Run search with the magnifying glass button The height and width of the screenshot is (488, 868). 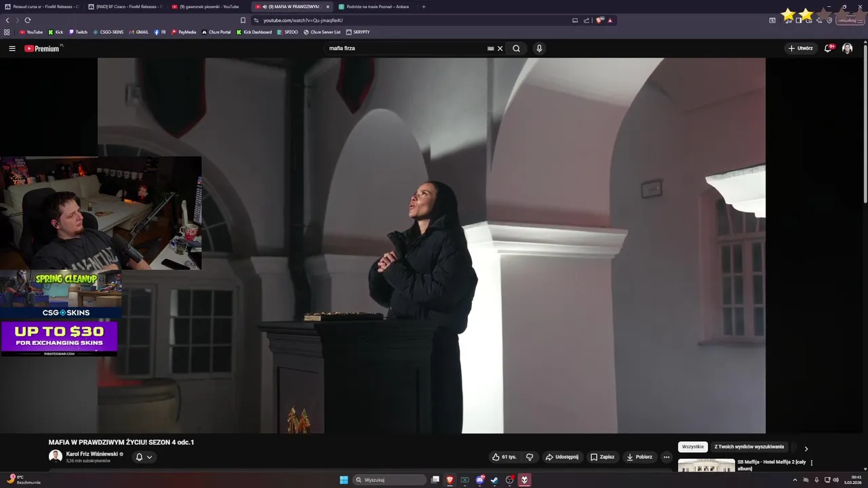(516, 48)
